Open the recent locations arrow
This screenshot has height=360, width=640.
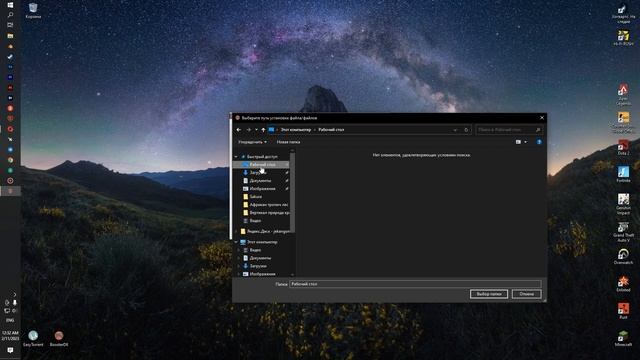pos(256,130)
